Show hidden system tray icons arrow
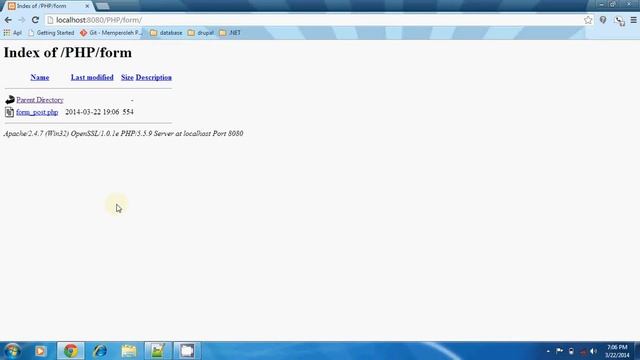Viewport: 640px width, 360px height. [548, 351]
